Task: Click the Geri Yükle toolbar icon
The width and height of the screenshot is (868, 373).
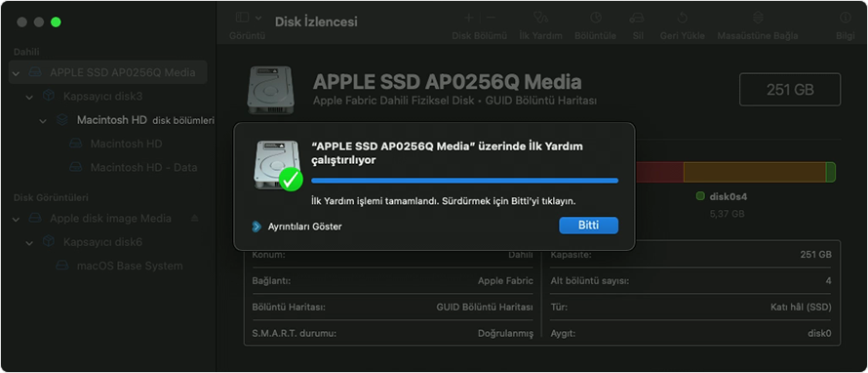Action: [682, 18]
